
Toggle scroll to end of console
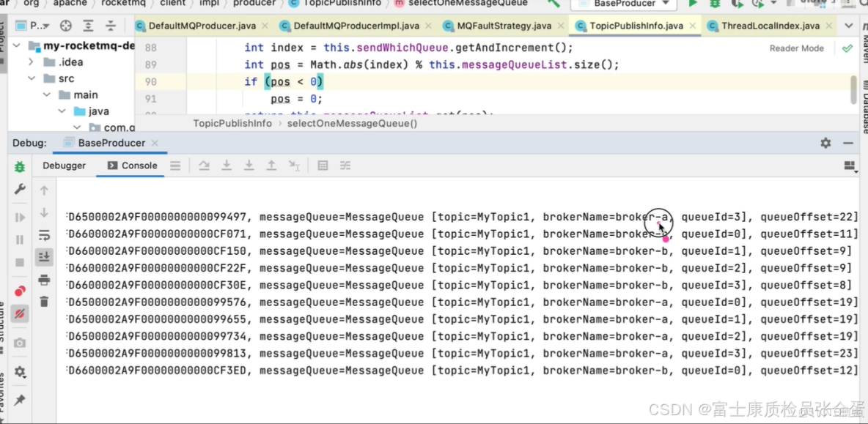(44, 257)
